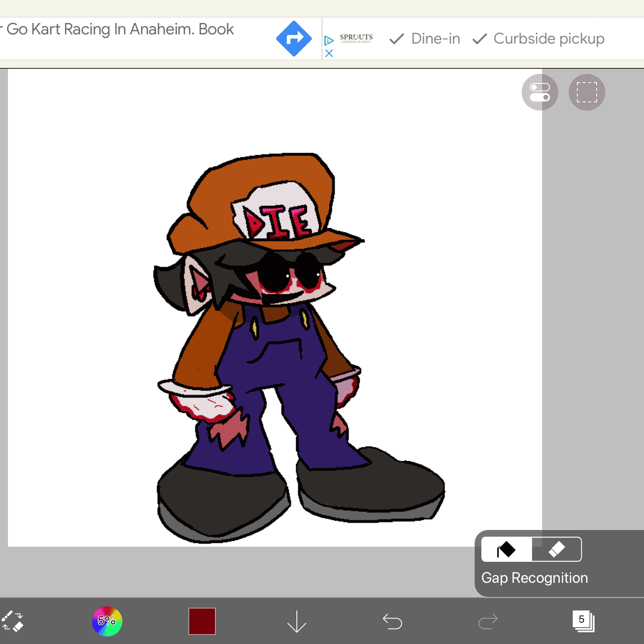Tap the brush and eraser switch tool
644x644 pixels.
[x=13, y=621]
